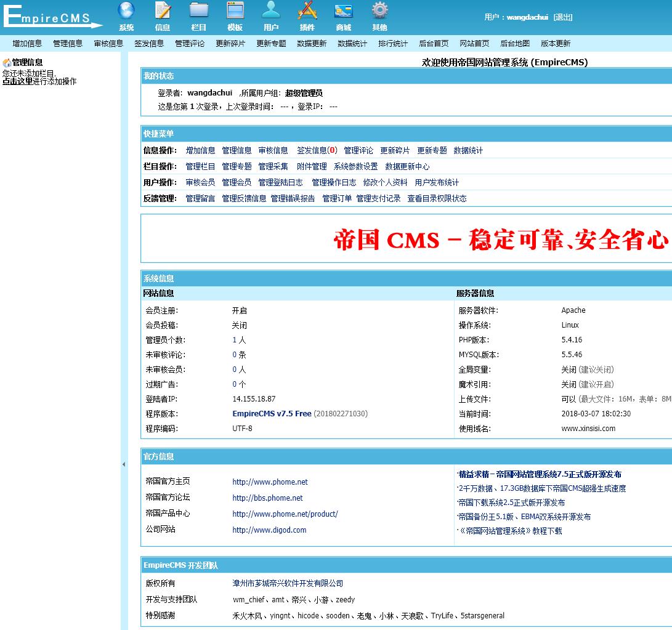Open 签发信息 in the top menu
The width and height of the screenshot is (672, 630).
(x=149, y=43)
